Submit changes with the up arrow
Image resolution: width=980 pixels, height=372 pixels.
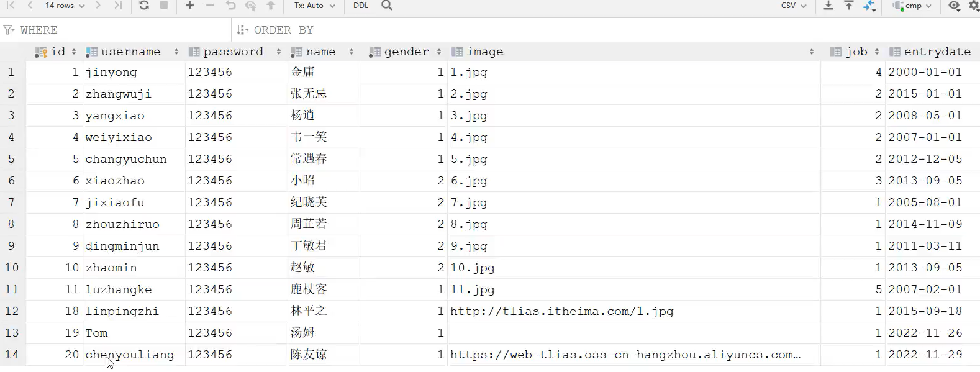point(271,6)
